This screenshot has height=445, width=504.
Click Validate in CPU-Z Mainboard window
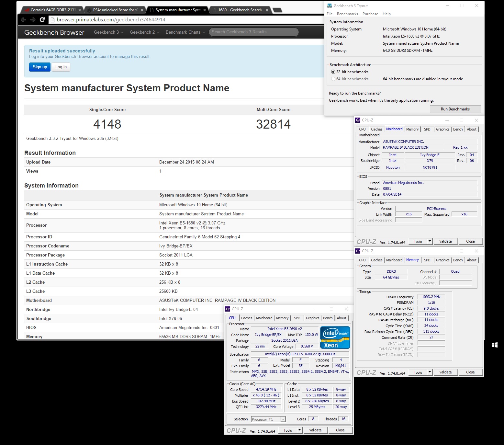coord(445,241)
